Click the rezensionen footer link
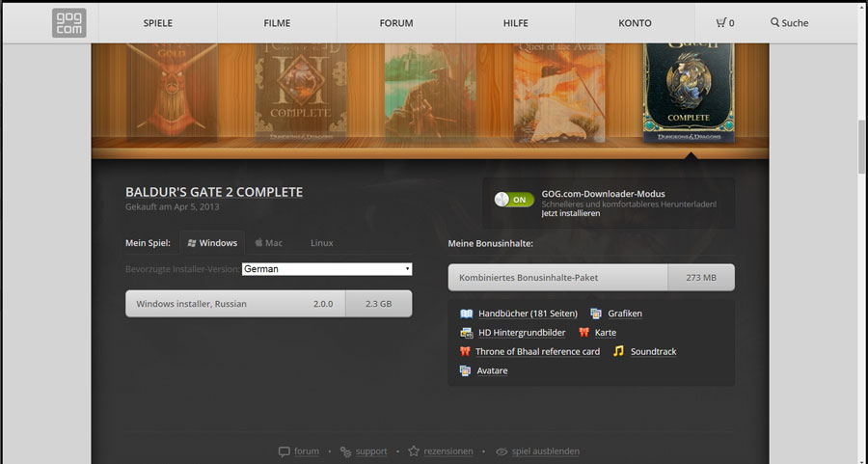The image size is (868, 464). point(448,451)
